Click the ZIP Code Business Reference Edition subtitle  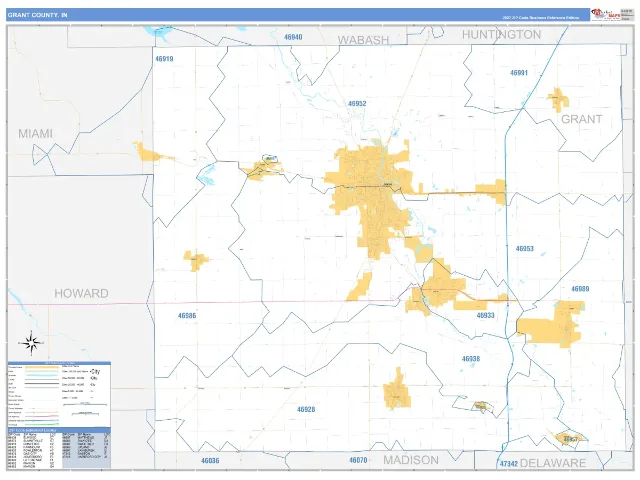[540, 18]
